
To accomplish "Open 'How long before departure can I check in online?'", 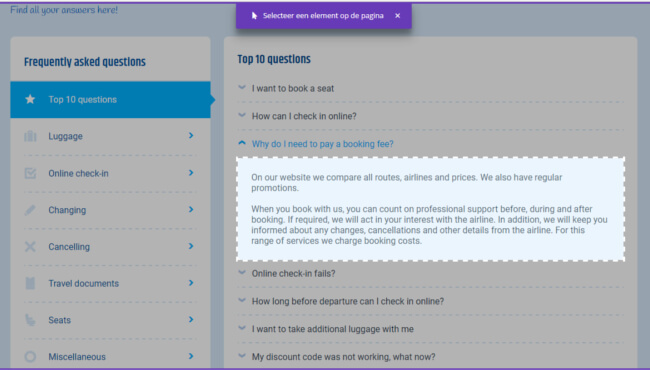I will click(x=348, y=301).
